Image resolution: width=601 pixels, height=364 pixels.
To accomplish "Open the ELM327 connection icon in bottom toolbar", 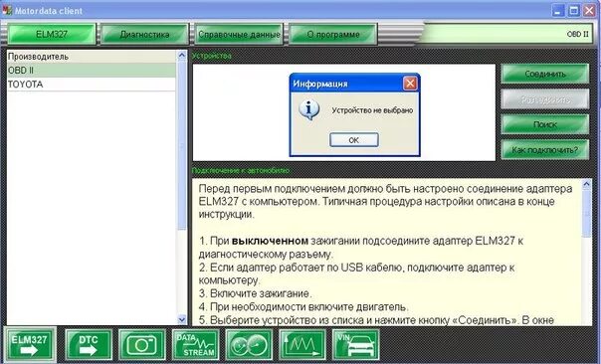I will [30, 345].
